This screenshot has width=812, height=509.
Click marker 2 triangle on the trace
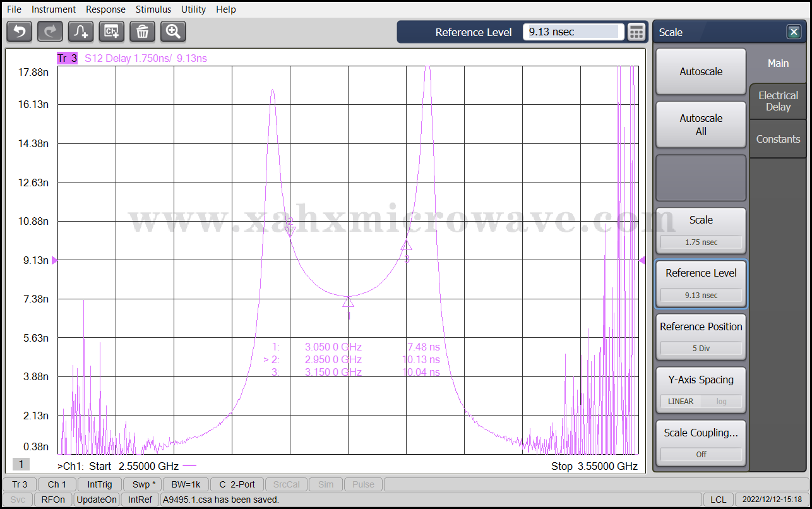(290, 231)
